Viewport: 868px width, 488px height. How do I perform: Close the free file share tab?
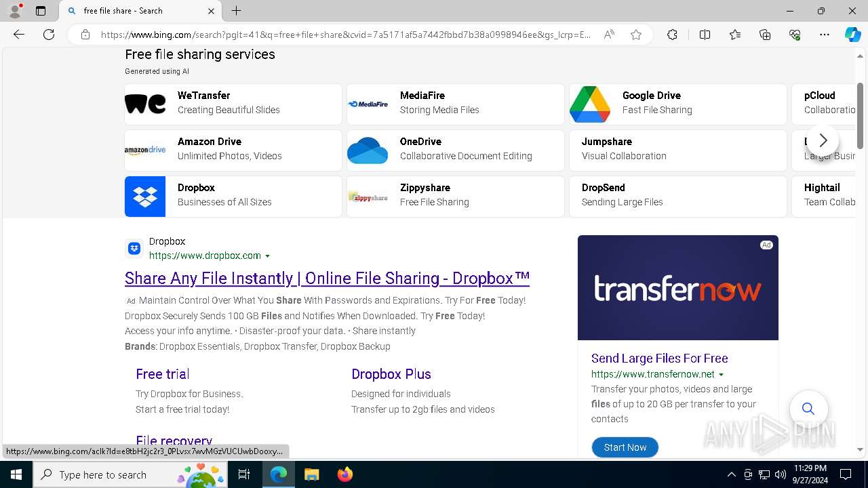tap(211, 11)
